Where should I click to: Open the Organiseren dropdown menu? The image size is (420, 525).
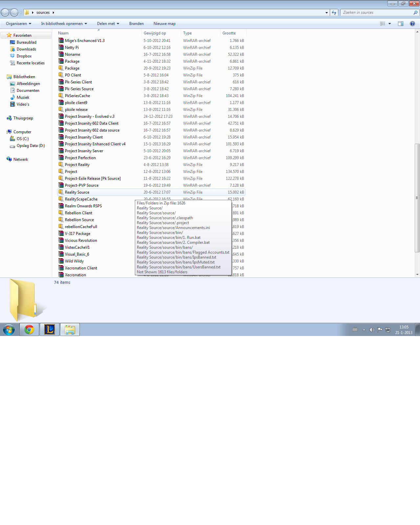tap(18, 24)
